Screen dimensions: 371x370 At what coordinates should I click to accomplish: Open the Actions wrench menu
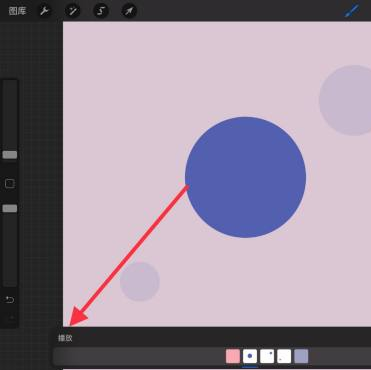[44, 11]
